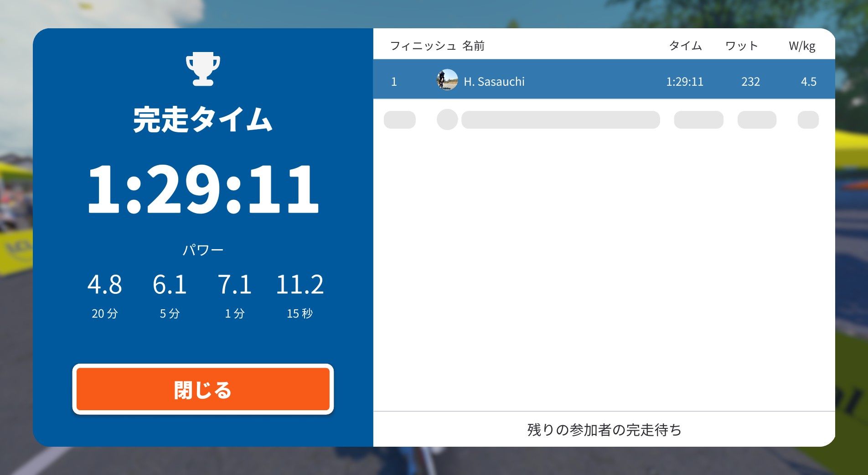Click the large 1:29:11 finish time
This screenshot has height=475, width=868.
pyautogui.click(x=203, y=188)
